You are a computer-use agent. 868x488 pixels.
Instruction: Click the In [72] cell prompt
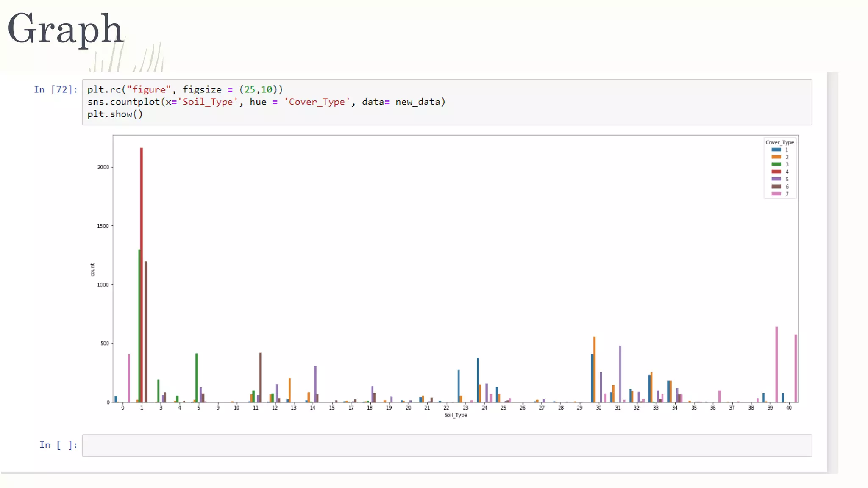(56, 89)
